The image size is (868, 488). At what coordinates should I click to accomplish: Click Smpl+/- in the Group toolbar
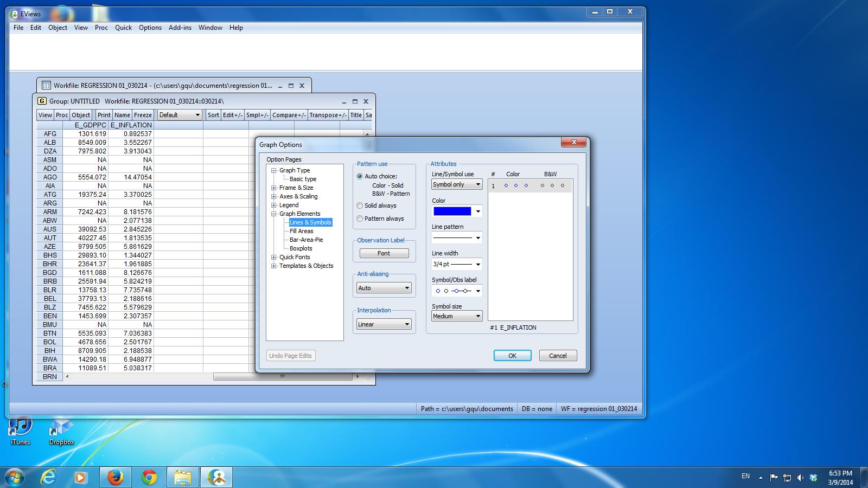click(257, 115)
